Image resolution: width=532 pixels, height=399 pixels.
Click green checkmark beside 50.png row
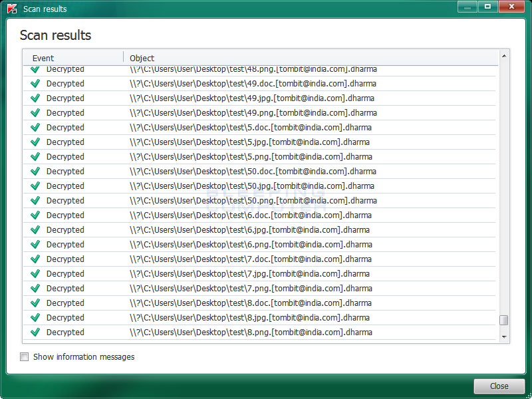coord(35,201)
